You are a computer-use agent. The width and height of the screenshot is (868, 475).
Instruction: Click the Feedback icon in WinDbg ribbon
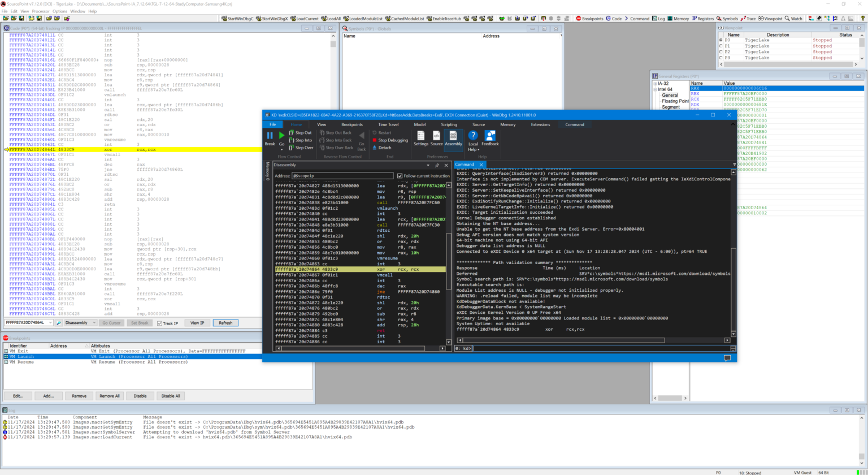click(x=490, y=136)
